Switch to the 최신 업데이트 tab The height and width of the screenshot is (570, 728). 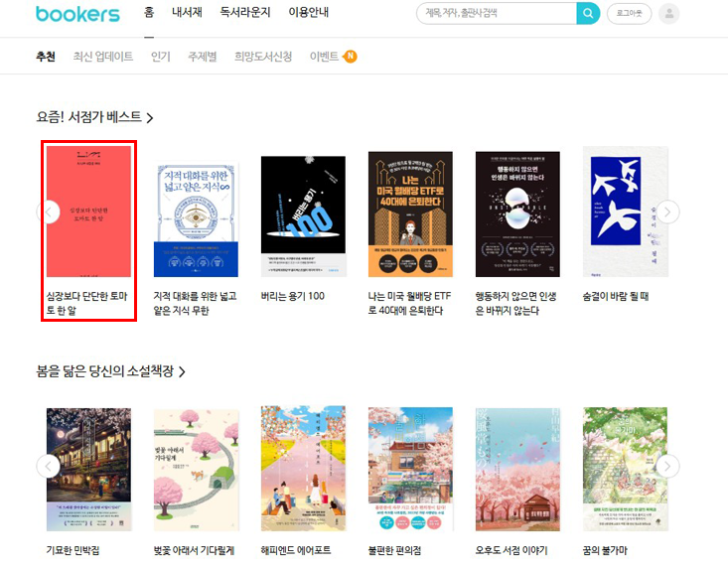click(103, 57)
